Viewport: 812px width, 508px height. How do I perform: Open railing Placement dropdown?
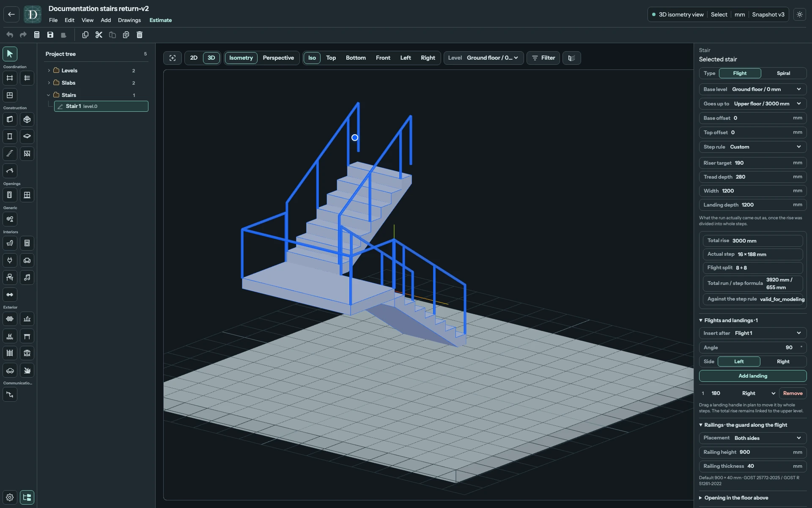[753, 438]
